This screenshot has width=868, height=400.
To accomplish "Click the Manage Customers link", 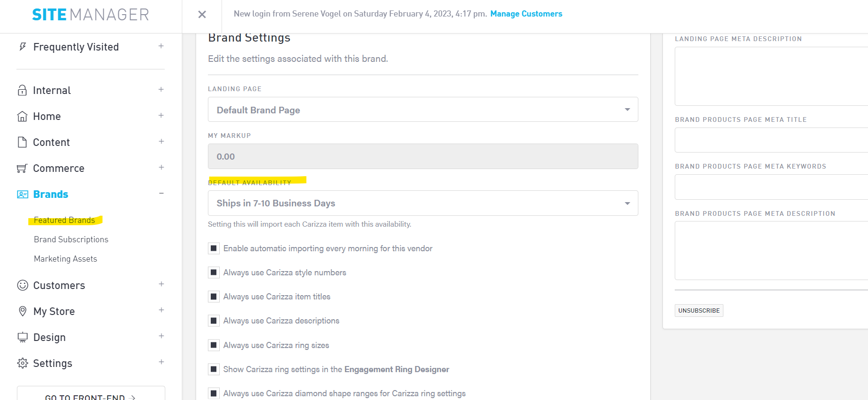I will point(526,14).
